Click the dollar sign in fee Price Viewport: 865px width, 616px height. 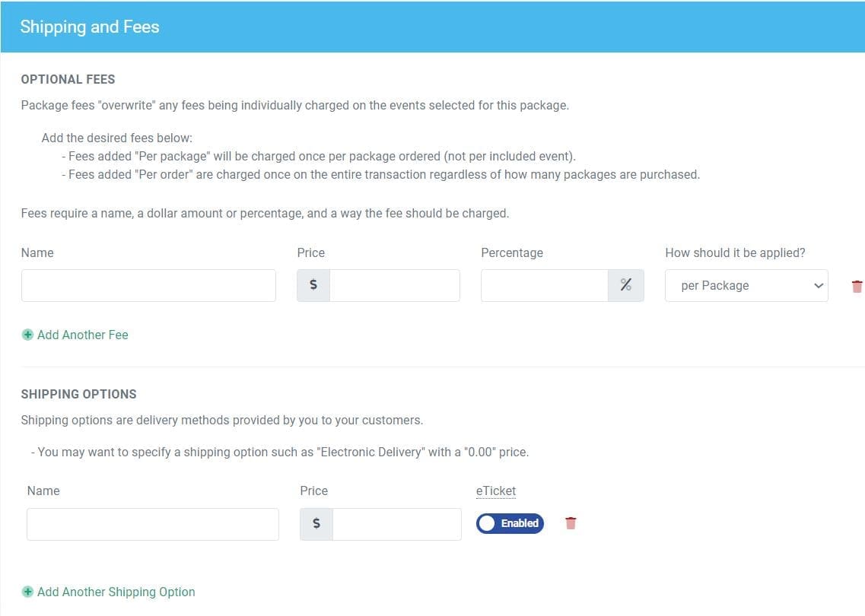click(x=313, y=285)
